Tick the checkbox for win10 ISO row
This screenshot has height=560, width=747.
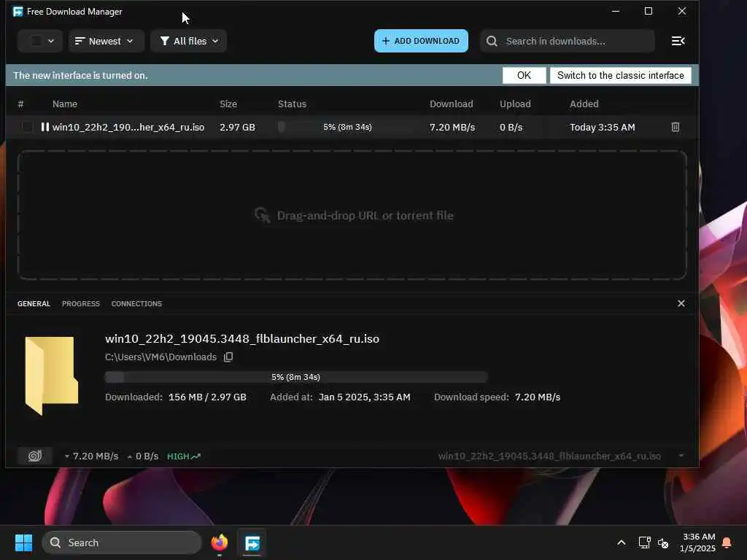(x=27, y=127)
